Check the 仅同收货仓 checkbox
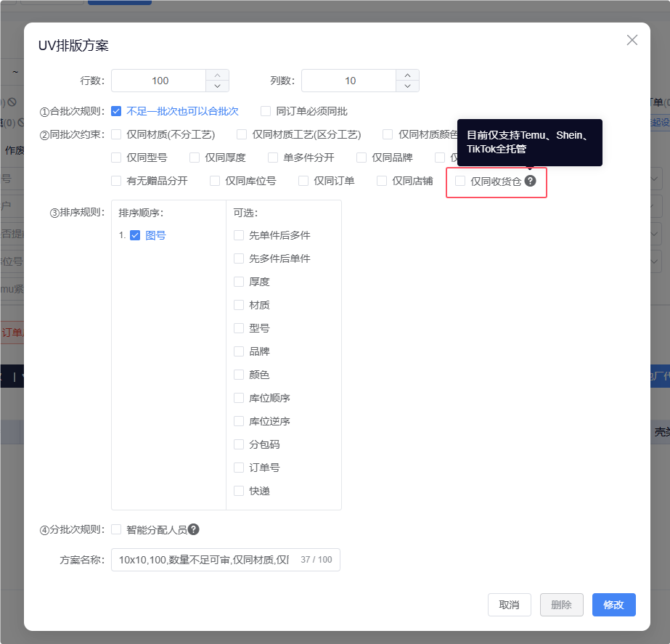670x644 pixels. [x=460, y=181]
